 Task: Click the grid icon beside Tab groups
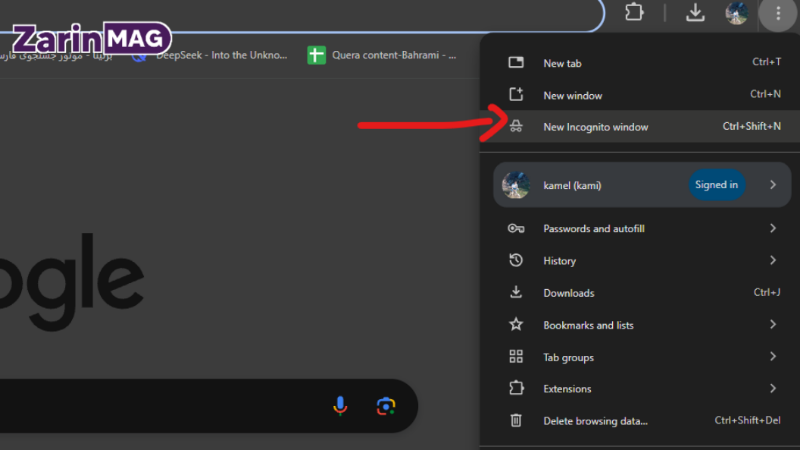coord(516,357)
